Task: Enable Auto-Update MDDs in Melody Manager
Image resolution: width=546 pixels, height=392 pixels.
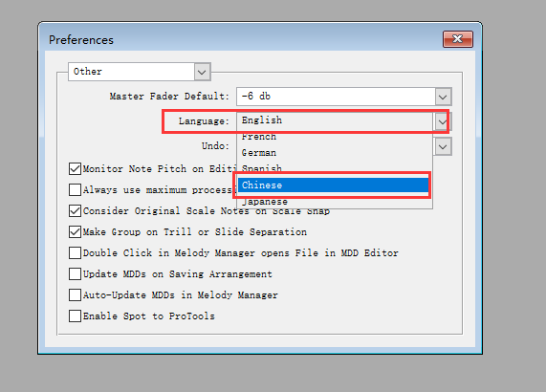Action: [x=75, y=294]
